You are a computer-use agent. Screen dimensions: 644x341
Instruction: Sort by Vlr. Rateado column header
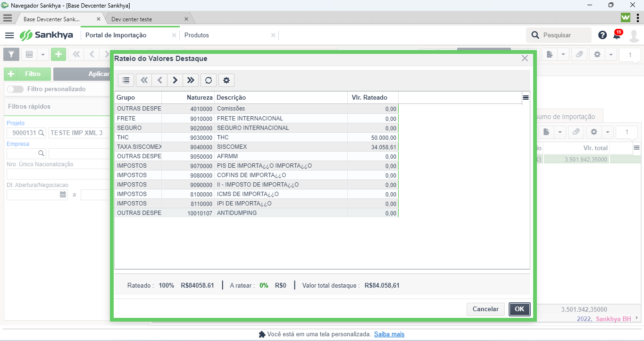(373, 97)
